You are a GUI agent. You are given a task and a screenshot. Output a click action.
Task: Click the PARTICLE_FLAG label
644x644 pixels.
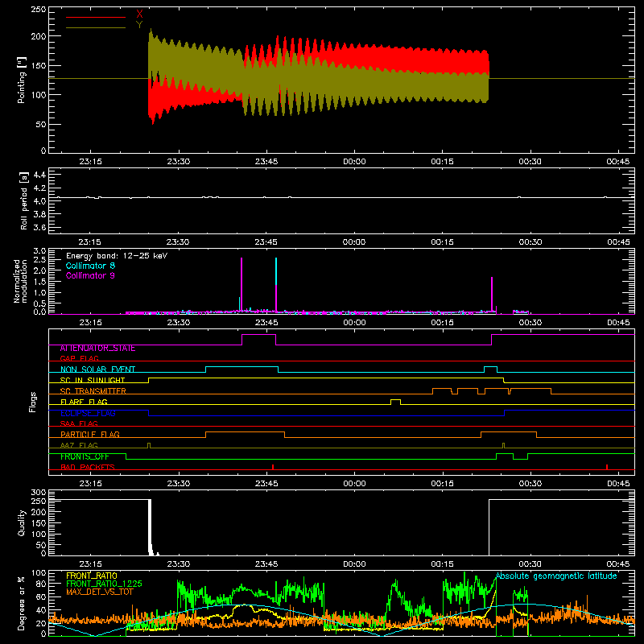tap(90, 435)
